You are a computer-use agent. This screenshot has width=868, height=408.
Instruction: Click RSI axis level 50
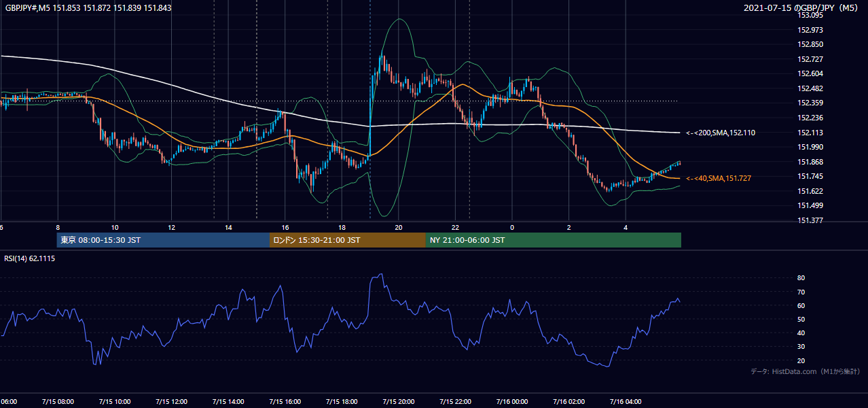click(801, 319)
